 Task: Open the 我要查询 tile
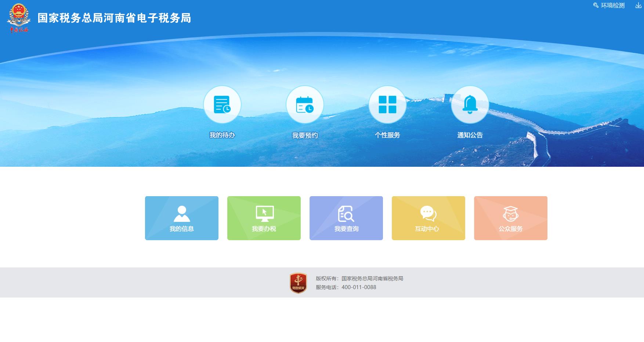click(x=346, y=218)
